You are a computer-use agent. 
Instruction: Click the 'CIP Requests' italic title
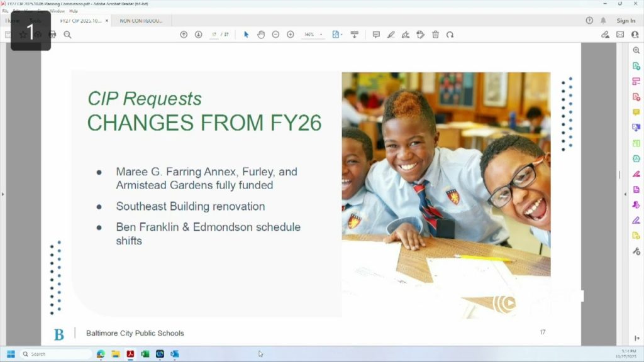pos(145,99)
